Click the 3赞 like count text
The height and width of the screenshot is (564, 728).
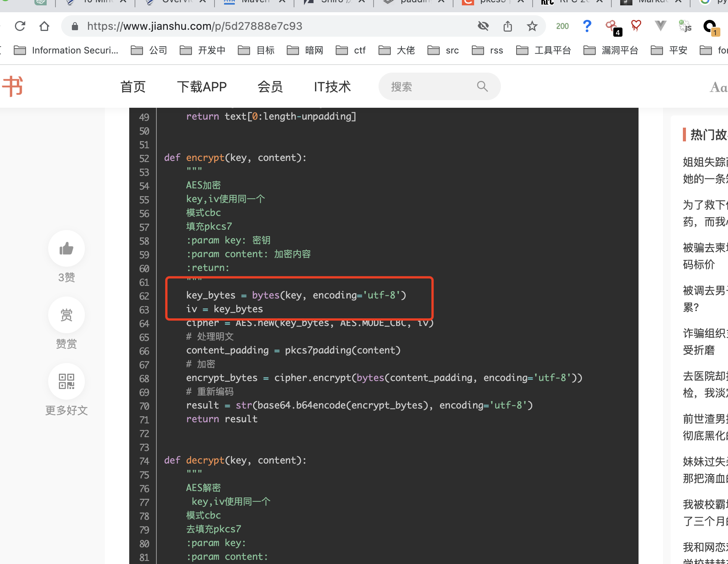pyautogui.click(x=67, y=277)
